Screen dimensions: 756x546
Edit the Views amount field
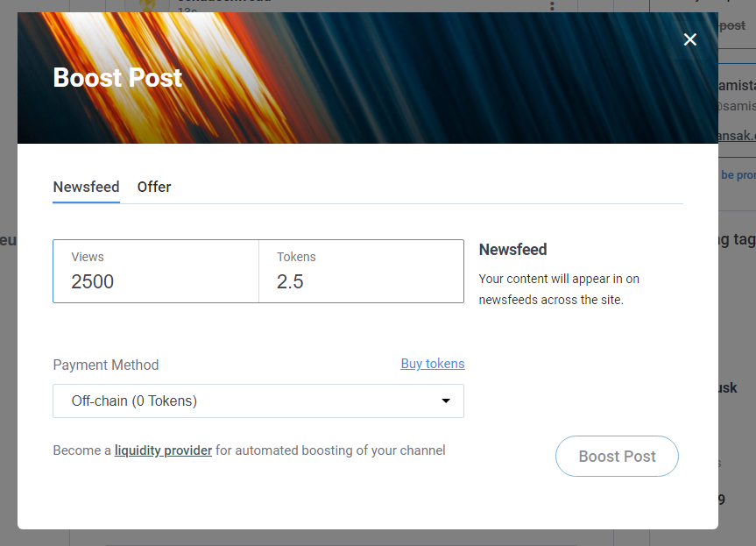[156, 272]
